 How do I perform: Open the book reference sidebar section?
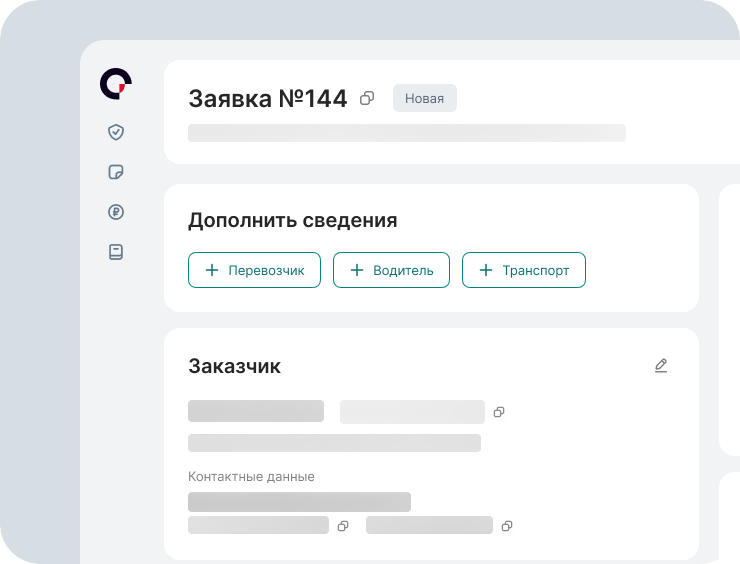(116, 252)
